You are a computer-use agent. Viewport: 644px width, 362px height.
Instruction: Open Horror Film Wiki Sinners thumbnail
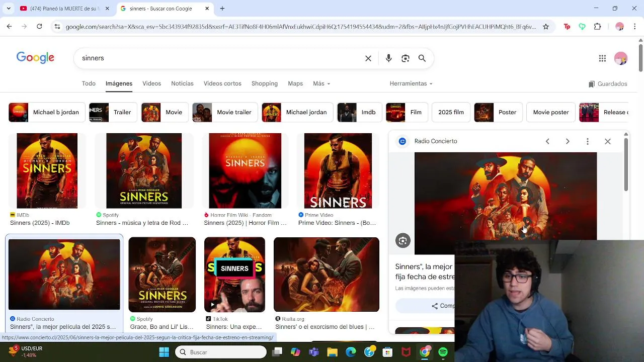[245, 171]
